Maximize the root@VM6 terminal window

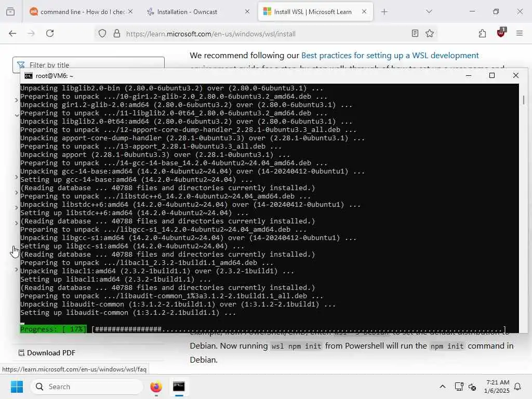pyautogui.click(x=492, y=76)
